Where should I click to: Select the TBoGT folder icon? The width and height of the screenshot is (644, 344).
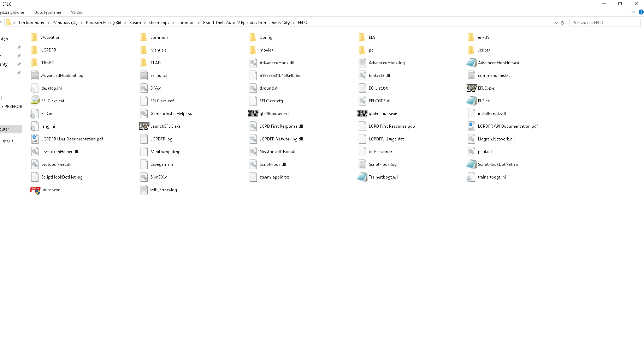35,63
